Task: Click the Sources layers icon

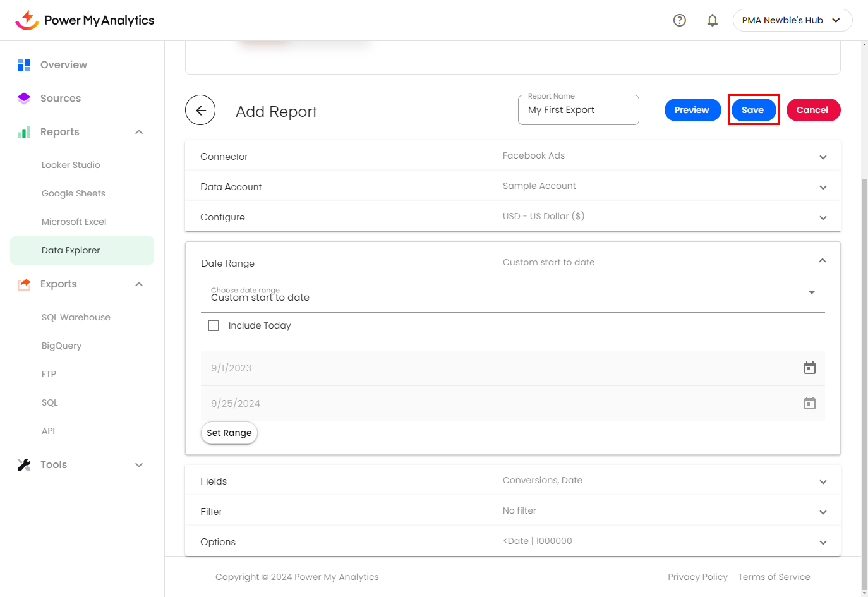Action: coord(24,99)
